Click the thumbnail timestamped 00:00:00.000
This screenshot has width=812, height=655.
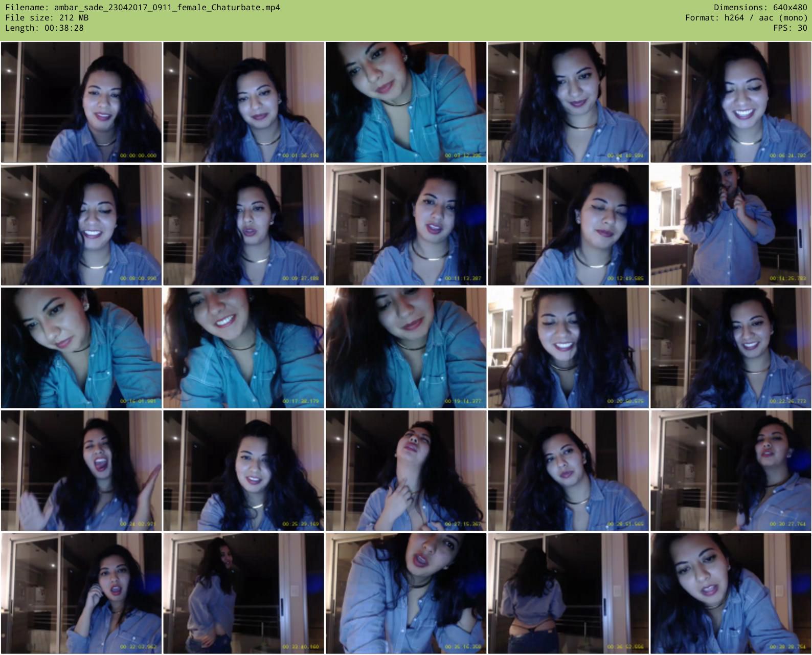[81, 102]
